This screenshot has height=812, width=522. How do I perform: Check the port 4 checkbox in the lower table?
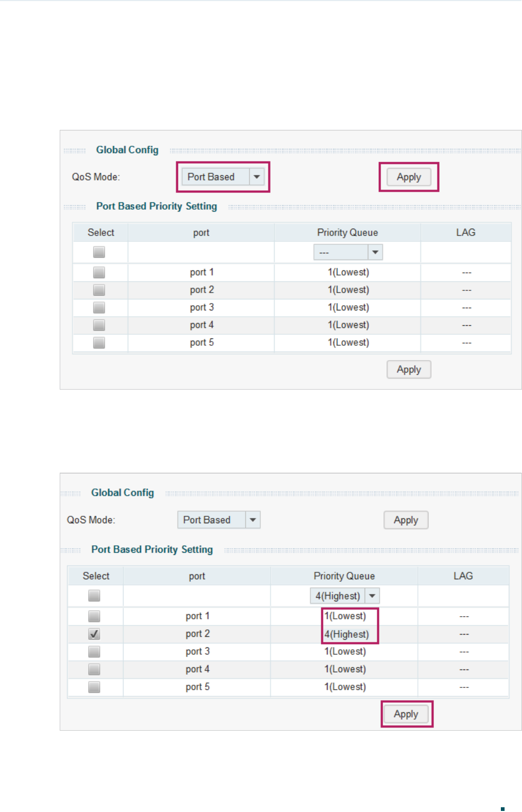tap(94, 669)
